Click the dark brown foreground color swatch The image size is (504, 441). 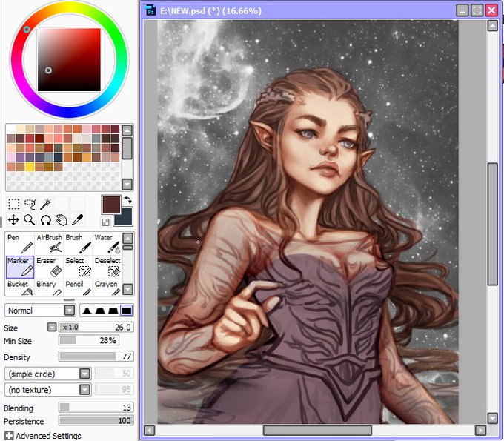click(111, 205)
